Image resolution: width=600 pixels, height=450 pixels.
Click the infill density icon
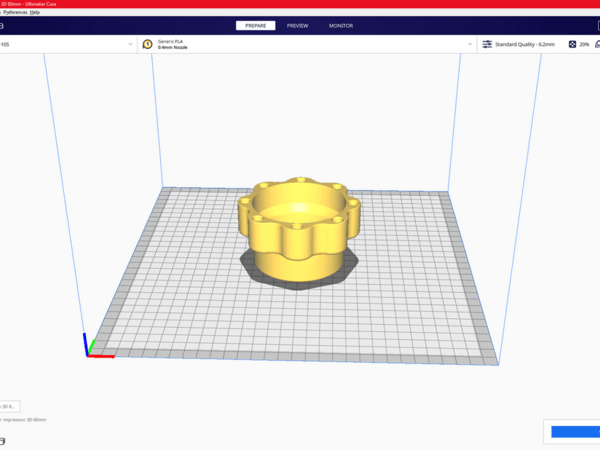(572, 44)
